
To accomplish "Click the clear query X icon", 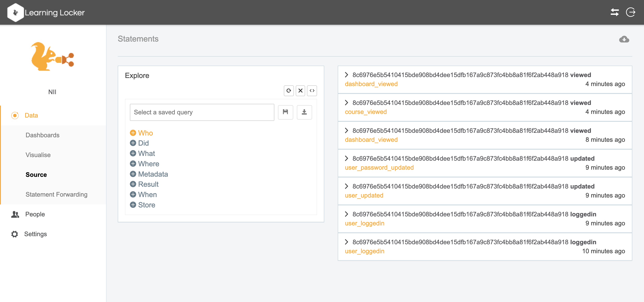I will (300, 91).
